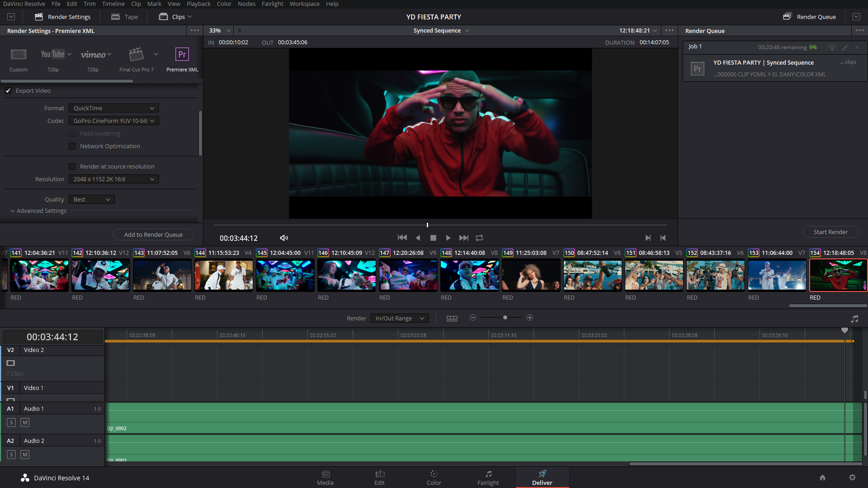Viewport: 868px width, 488px height.
Task: Click the timeline view options icon
Action: [452, 318]
